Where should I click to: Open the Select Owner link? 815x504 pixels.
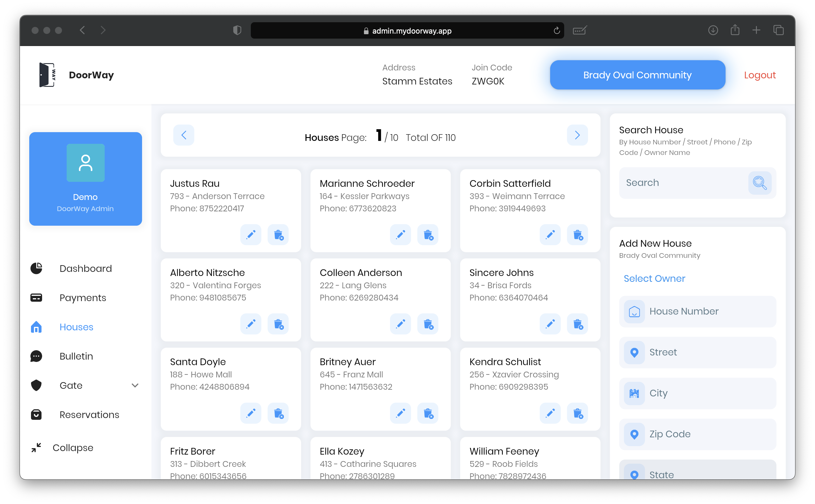[x=654, y=278]
